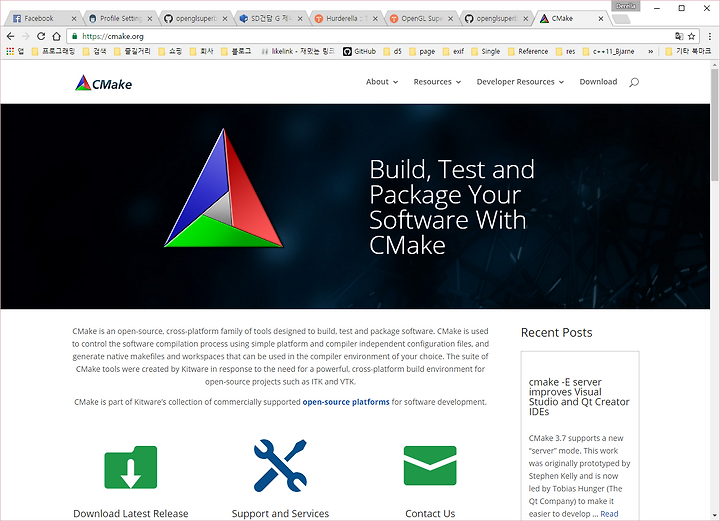Open the likelink bookmark
This screenshot has width=720, height=521.
(297, 51)
